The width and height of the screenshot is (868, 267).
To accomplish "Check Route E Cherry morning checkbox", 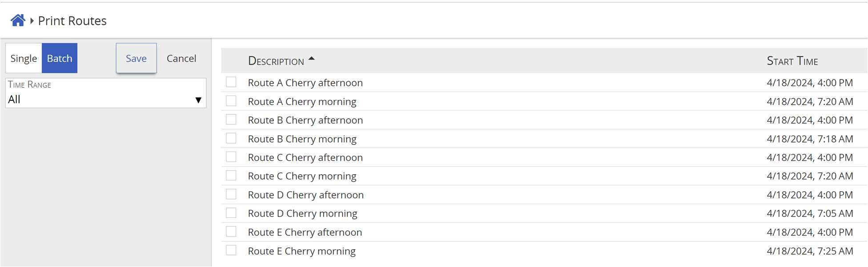I will pyautogui.click(x=231, y=251).
